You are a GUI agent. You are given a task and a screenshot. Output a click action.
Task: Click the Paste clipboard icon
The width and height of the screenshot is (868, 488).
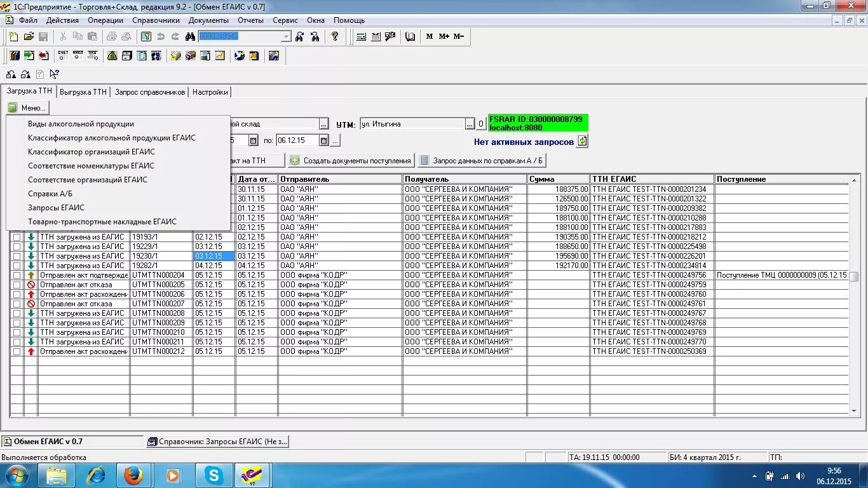tap(92, 37)
